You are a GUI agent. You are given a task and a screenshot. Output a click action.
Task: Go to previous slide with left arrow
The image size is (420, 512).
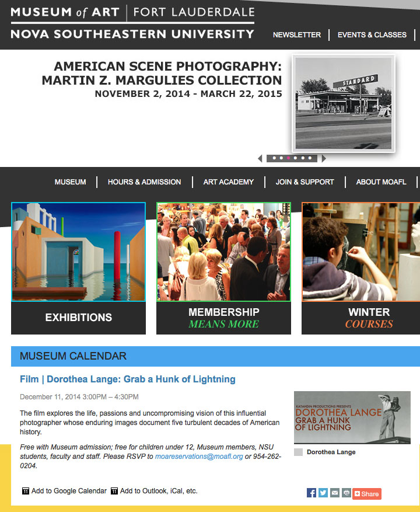pyautogui.click(x=260, y=158)
